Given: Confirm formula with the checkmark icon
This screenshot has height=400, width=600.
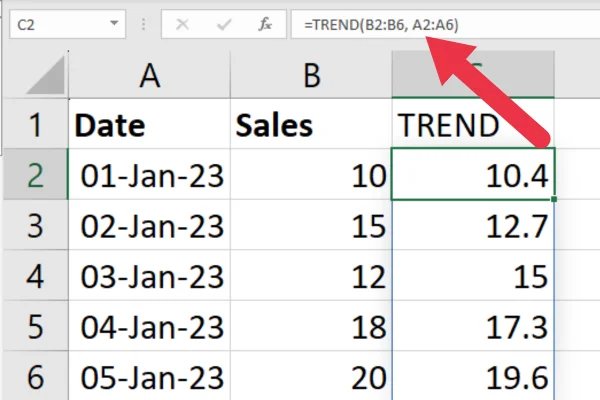Looking at the screenshot, I should tap(223, 24).
